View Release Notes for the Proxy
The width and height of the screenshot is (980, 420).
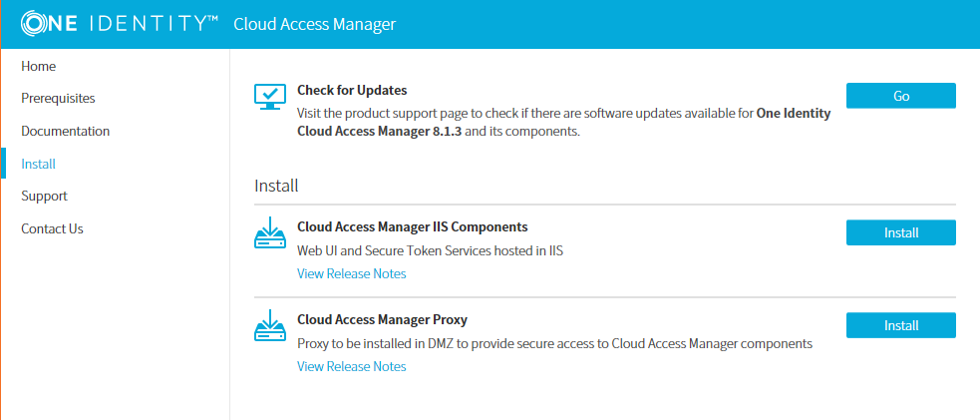(x=351, y=366)
